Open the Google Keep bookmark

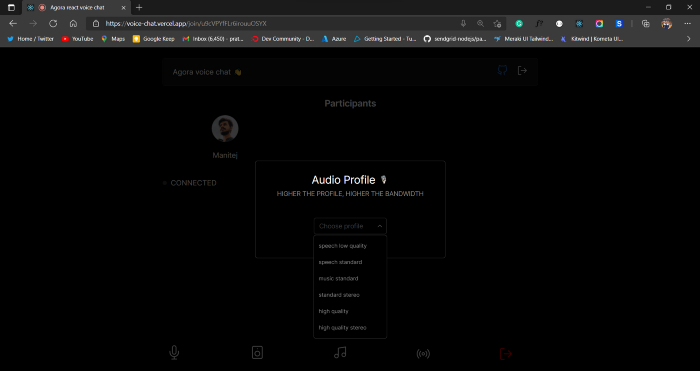(x=154, y=39)
